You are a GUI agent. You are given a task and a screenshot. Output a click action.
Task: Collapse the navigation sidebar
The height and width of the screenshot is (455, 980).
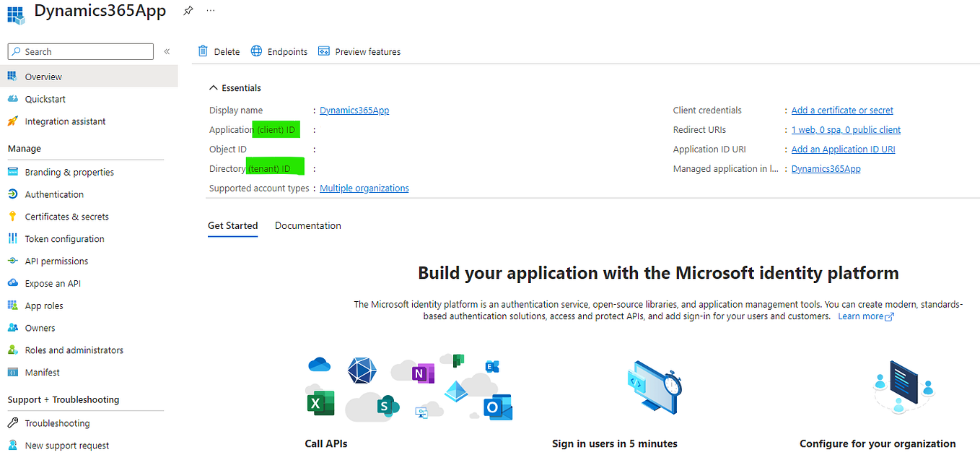167,51
